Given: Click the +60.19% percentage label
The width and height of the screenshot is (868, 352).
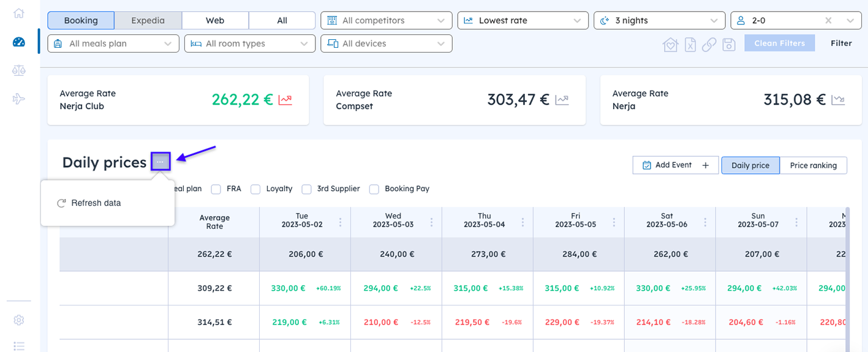Looking at the screenshot, I should [328, 288].
